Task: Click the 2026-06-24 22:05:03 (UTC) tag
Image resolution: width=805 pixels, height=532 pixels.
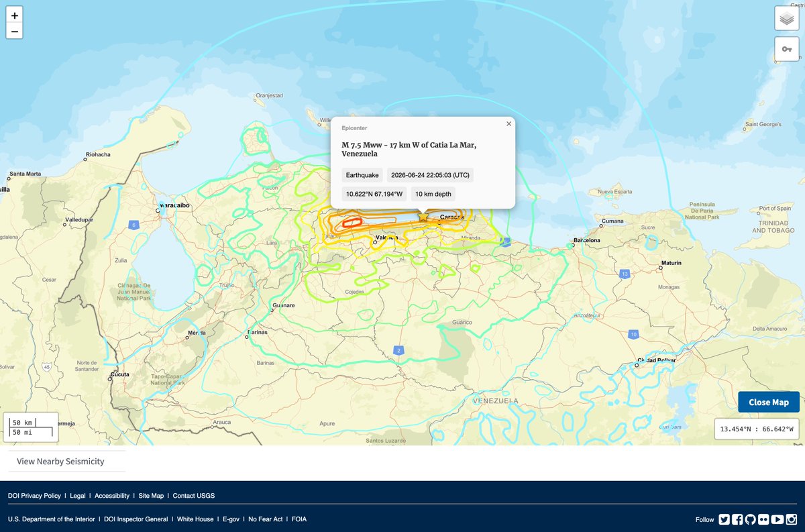Action: (430, 175)
